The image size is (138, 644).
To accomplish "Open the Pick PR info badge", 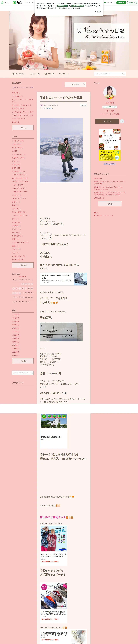I will tap(83, 105).
